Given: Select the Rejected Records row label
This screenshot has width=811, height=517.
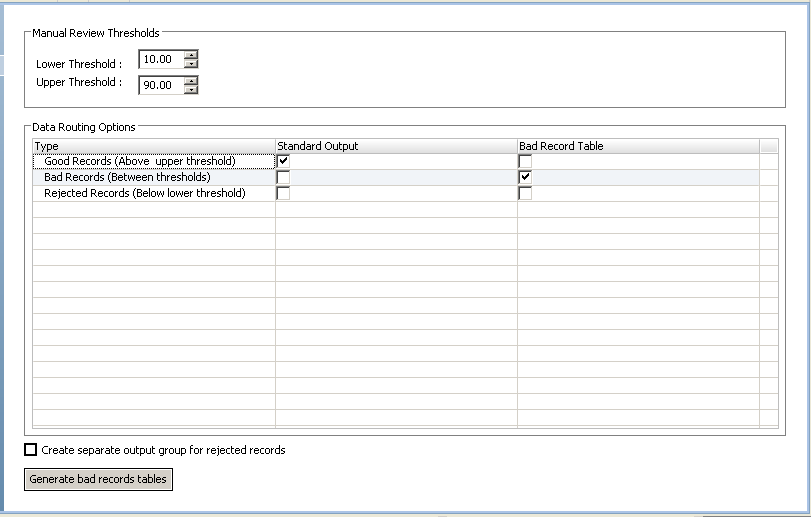Looking at the screenshot, I should (145, 193).
